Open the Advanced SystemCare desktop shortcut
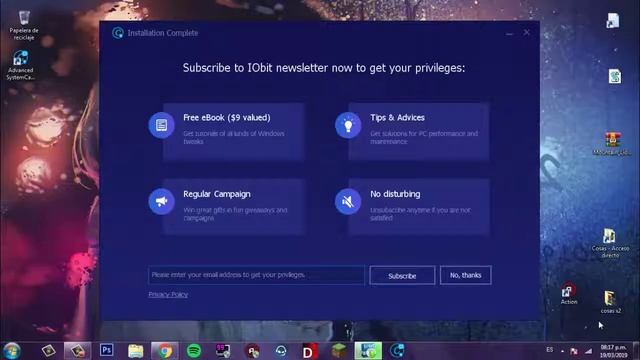The width and height of the screenshot is (640, 360). tap(20, 65)
